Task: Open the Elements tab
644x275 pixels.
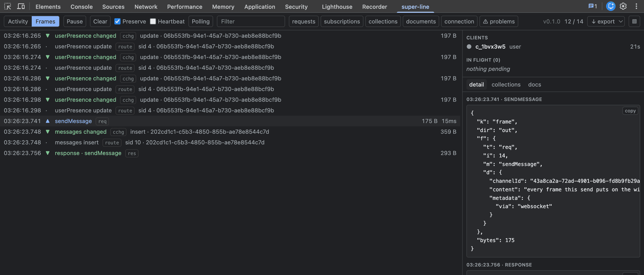Action: point(48,7)
